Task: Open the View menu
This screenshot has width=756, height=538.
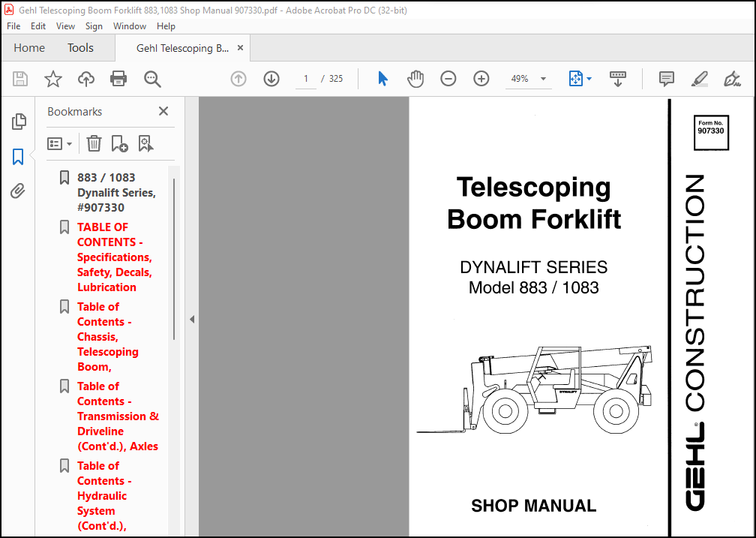Action: point(65,26)
